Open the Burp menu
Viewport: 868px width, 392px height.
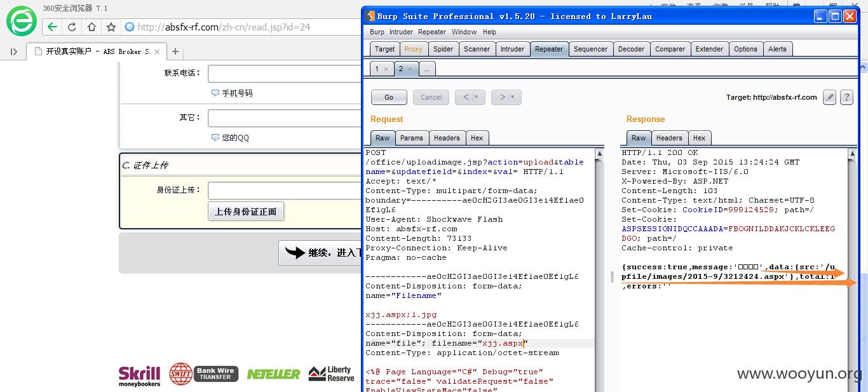pyautogui.click(x=377, y=32)
